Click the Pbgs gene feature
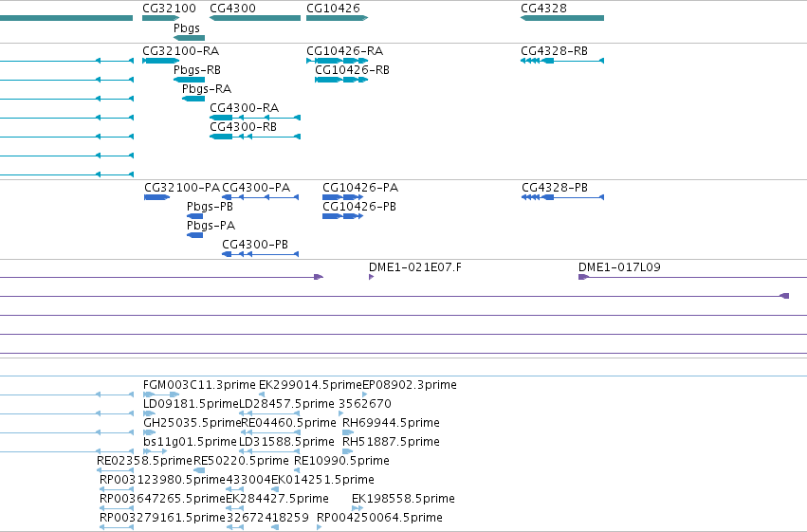The width and height of the screenshot is (807, 532). coord(189,38)
